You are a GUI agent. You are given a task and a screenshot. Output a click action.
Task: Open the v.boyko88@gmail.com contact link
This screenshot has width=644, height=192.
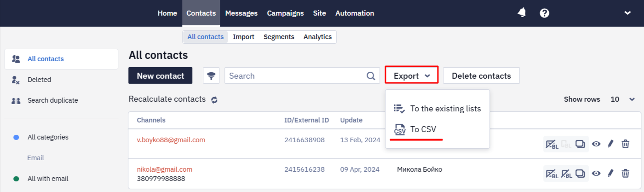[x=171, y=140]
